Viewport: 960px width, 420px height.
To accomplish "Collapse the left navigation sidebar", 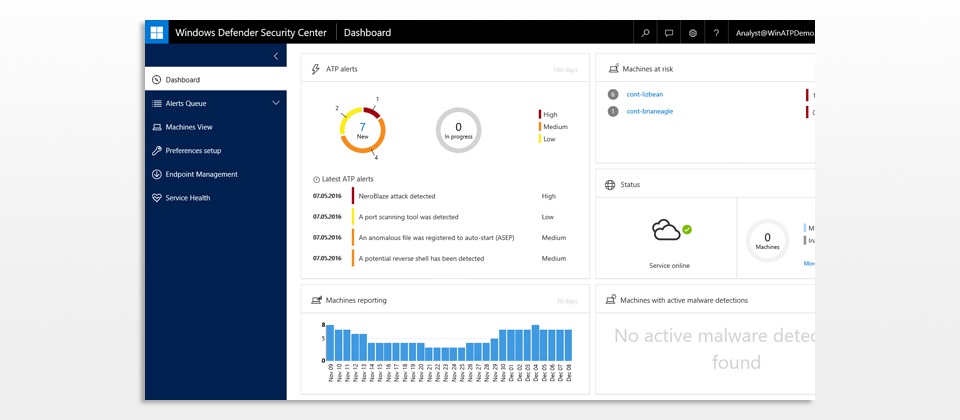I will pos(276,57).
